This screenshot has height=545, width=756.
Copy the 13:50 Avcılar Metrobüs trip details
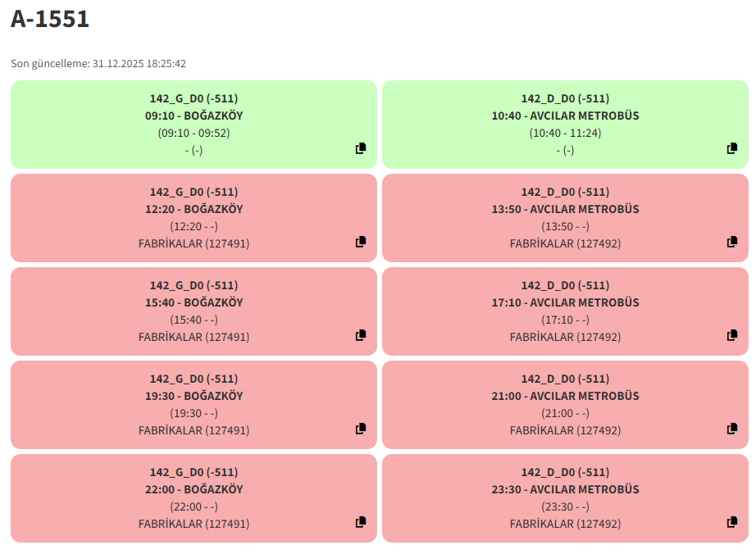tap(732, 242)
